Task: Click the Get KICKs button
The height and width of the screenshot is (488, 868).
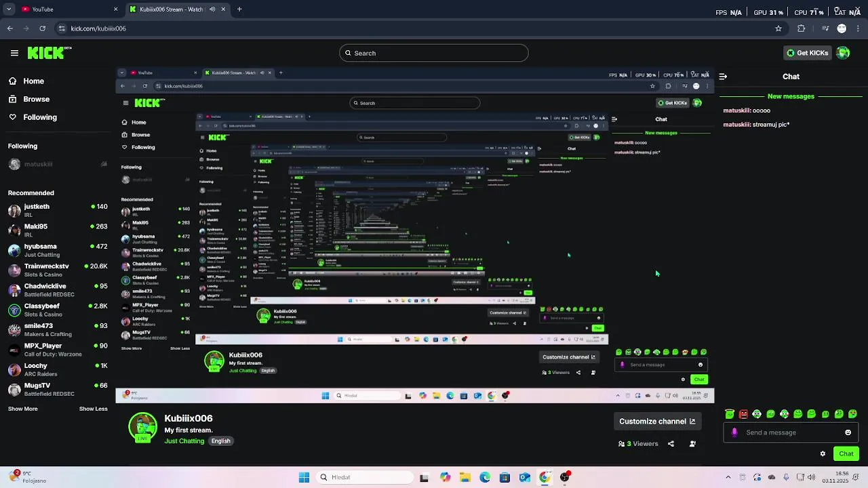Action: pos(808,53)
